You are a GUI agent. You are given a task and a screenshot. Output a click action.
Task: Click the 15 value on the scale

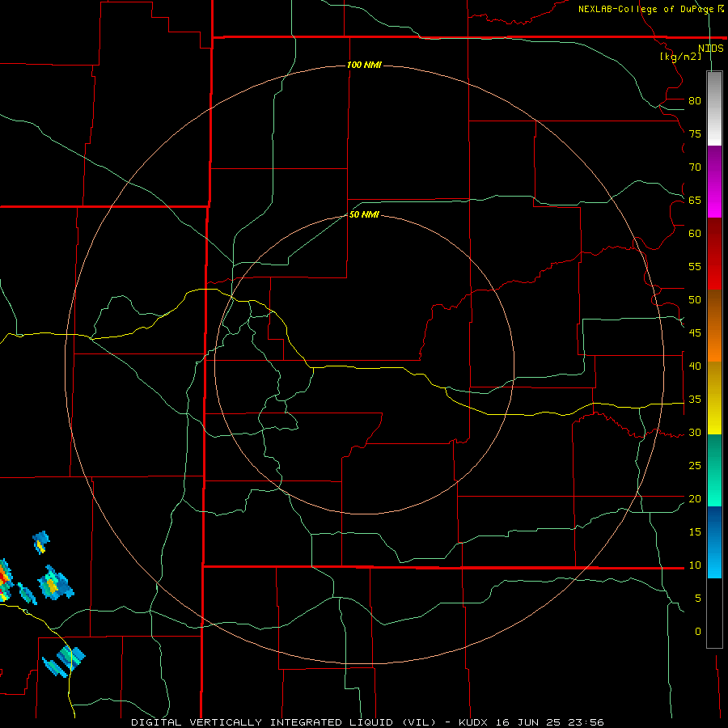[x=695, y=532]
